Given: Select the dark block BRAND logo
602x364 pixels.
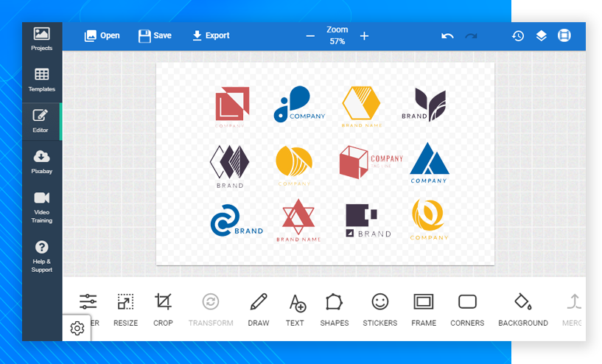Looking at the screenshot, I should (368, 220).
